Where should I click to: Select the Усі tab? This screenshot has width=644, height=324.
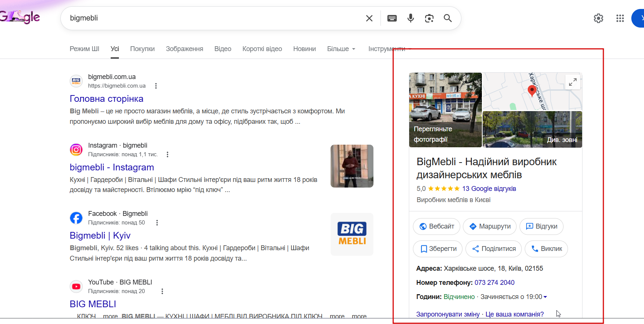coord(115,49)
